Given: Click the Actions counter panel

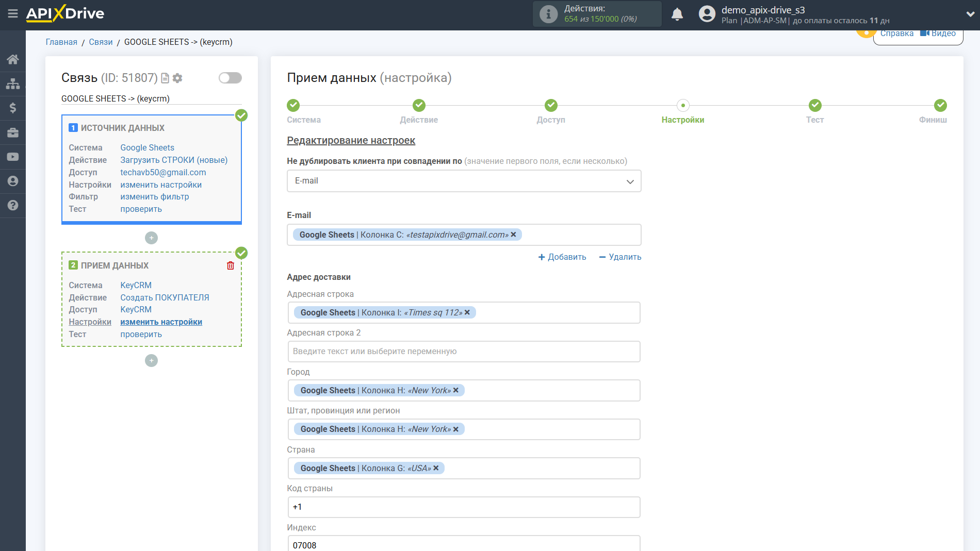Looking at the screenshot, I should (x=597, y=14).
